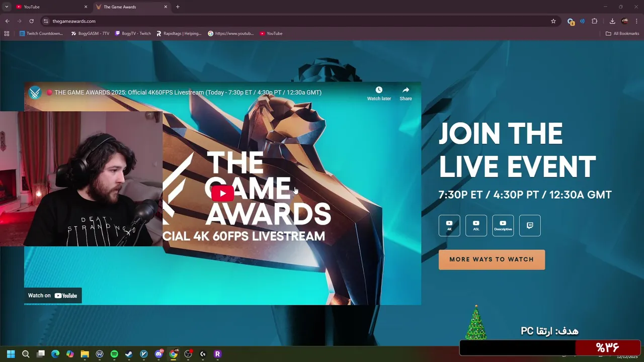Open the purple R app on the taskbar
644x362 pixels.
tap(217, 354)
